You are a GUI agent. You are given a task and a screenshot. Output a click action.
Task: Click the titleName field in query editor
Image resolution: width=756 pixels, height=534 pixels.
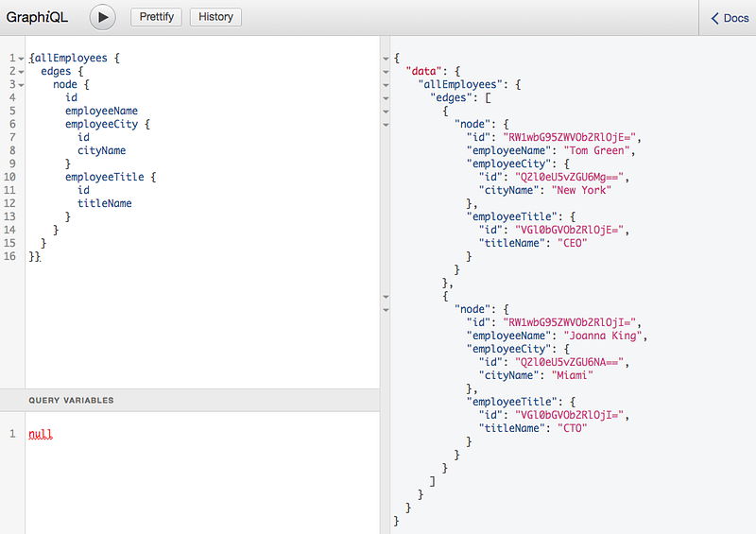point(104,203)
